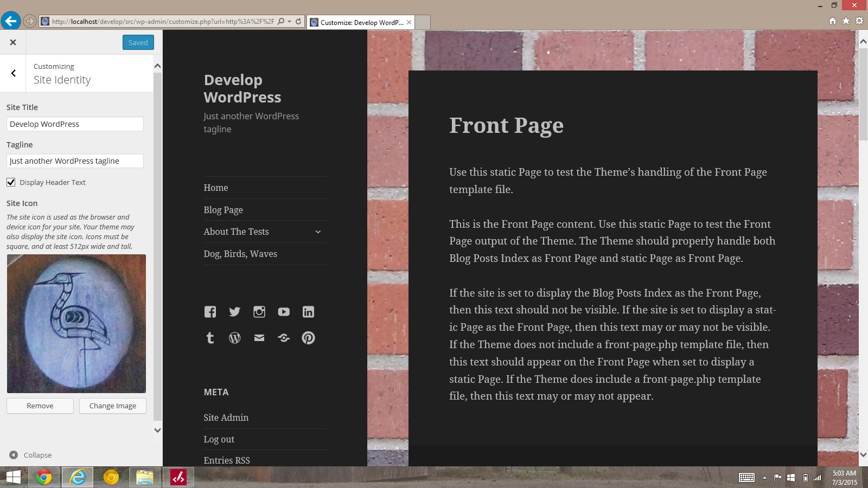
Task: Open the Instagram social icon link
Action: pos(259,312)
